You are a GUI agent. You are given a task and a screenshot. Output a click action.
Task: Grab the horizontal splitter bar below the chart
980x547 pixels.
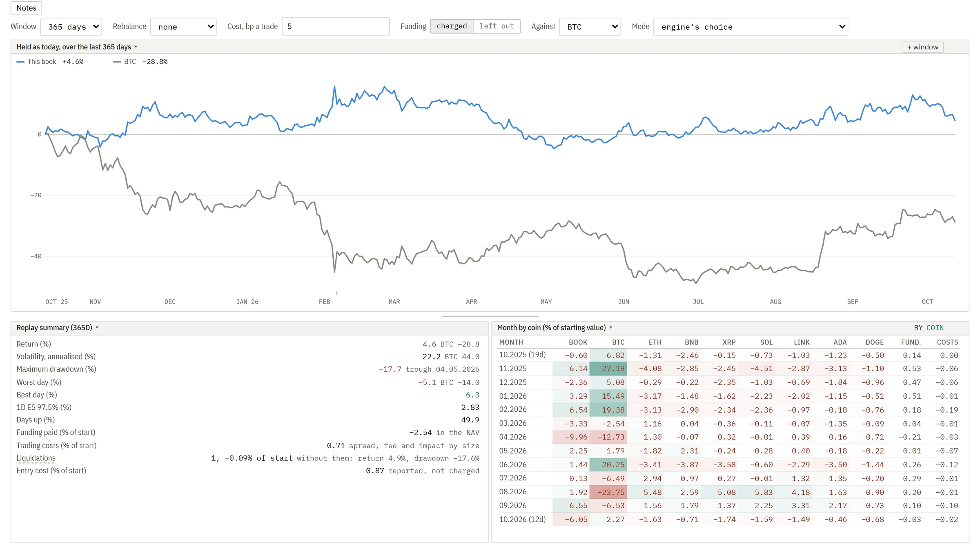pyautogui.click(x=490, y=316)
